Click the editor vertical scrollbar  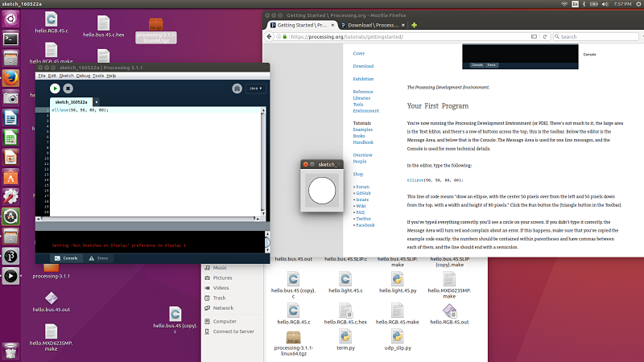(263, 162)
